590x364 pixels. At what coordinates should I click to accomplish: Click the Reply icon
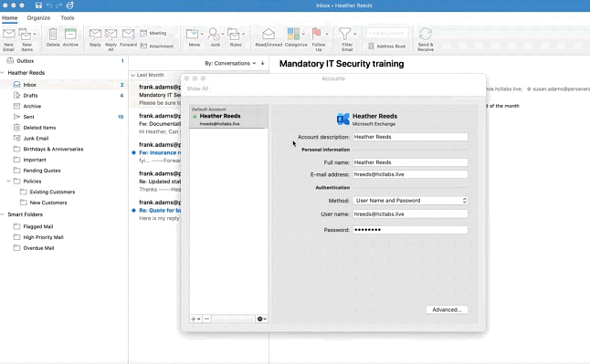pyautogui.click(x=95, y=35)
